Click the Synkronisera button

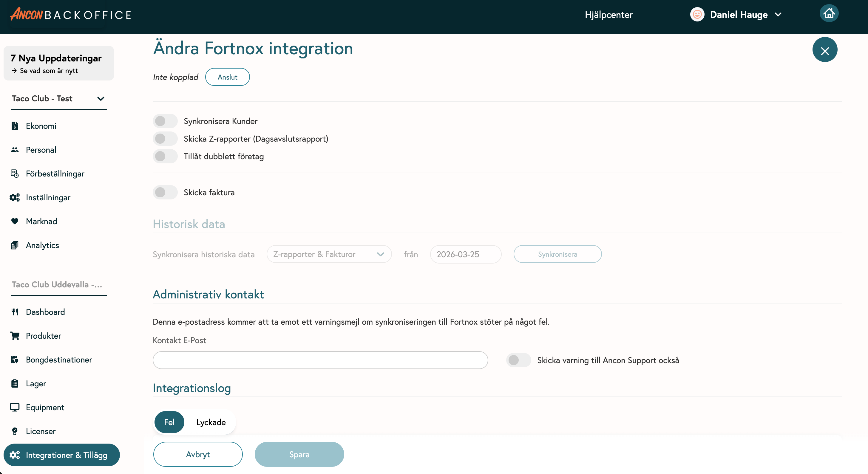557,254
